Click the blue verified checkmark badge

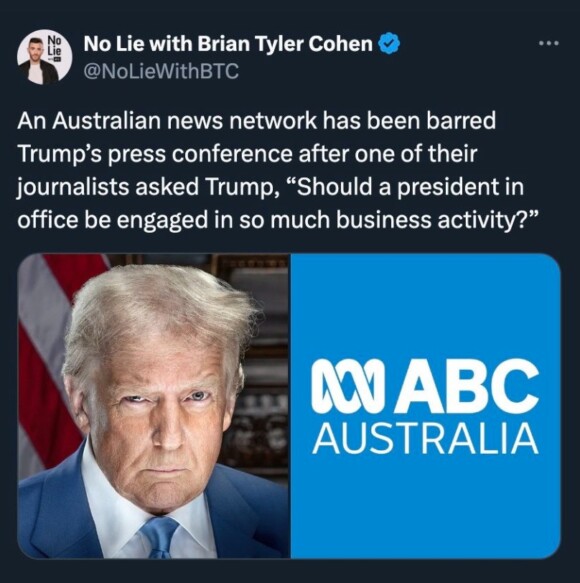click(389, 44)
